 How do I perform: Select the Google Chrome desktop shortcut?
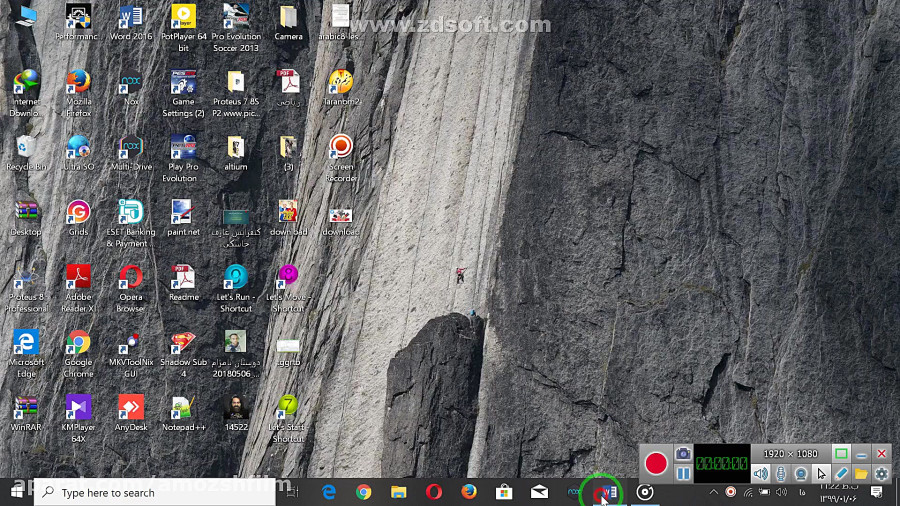(79, 353)
